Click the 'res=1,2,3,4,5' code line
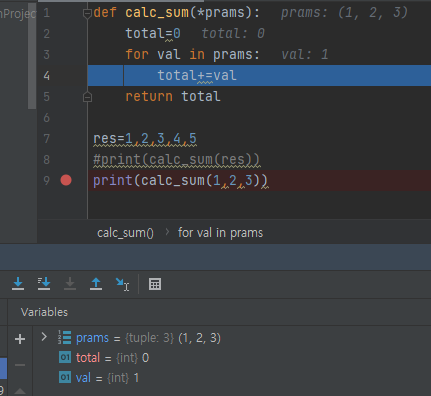 click(x=145, y=138)
